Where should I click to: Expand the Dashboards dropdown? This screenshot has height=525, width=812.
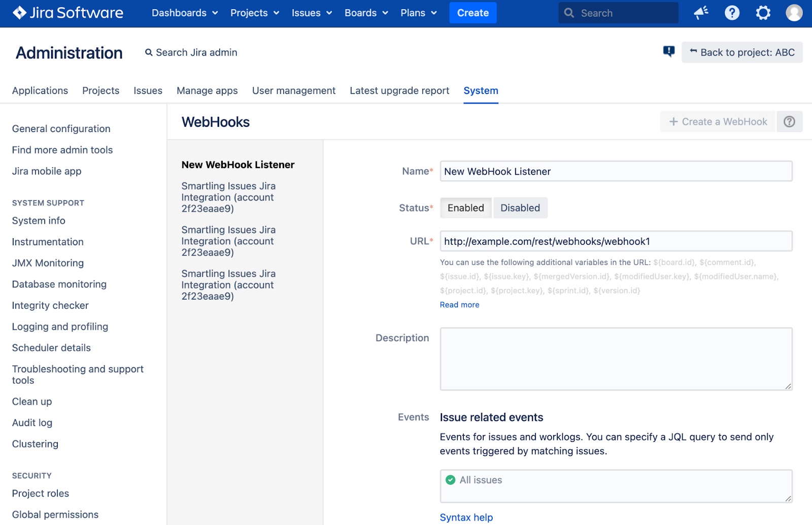(185, 13)
